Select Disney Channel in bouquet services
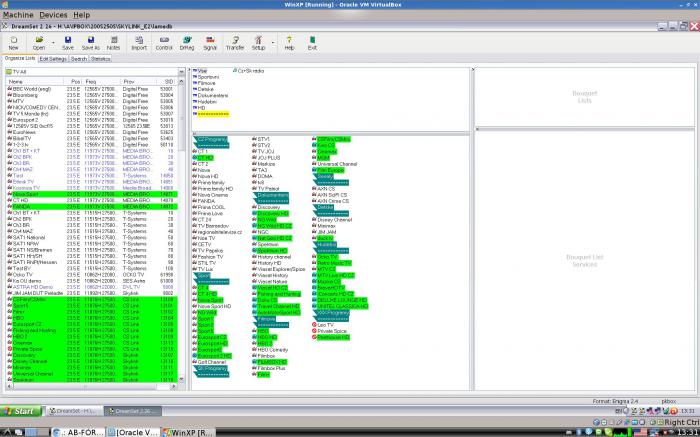This screenshot has height=437, width=700. (x=332, y=220)
